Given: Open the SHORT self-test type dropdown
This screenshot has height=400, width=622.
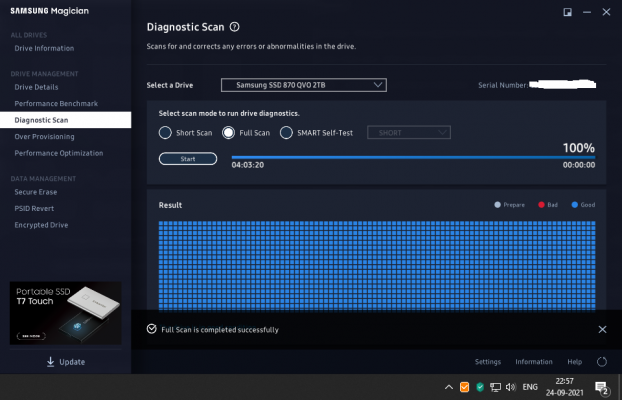Looking at the screenshot, I should 409,133.
